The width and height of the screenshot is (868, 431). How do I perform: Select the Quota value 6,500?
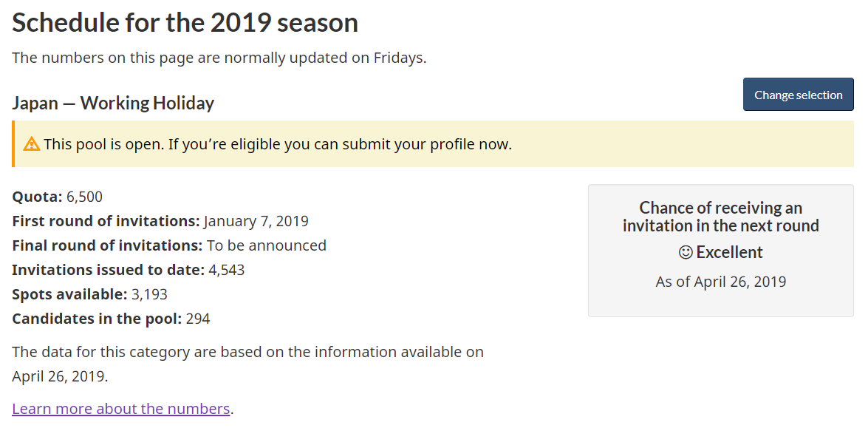pyautogui.click(x=84, y=197)
